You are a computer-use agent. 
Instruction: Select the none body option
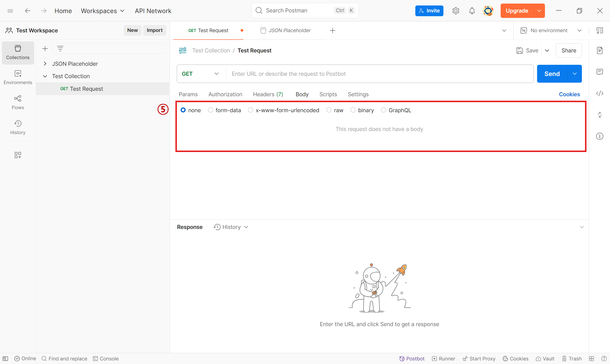(x=183, y=110)
